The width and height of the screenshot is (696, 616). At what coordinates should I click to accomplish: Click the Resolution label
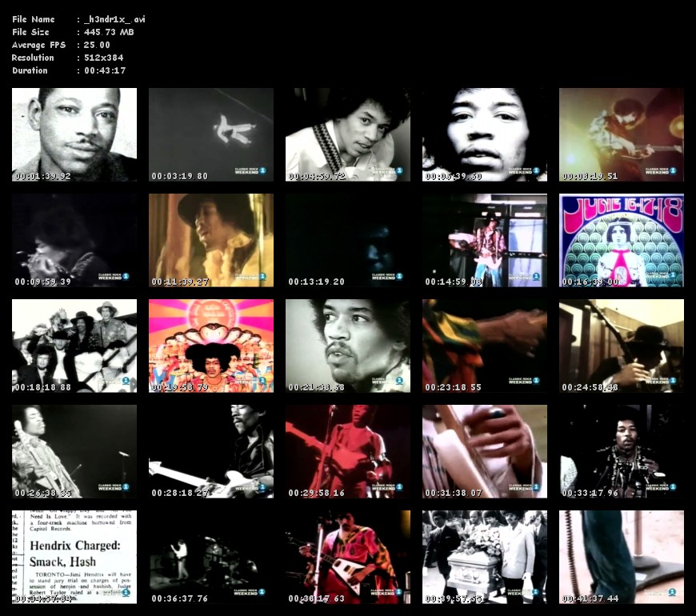coord(33,58)
